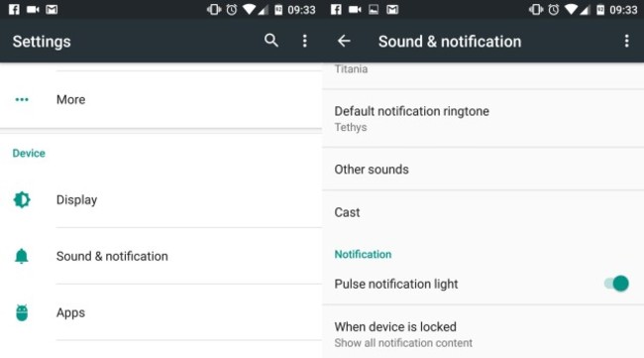Tap Facebook icon in left status bar

14,10
